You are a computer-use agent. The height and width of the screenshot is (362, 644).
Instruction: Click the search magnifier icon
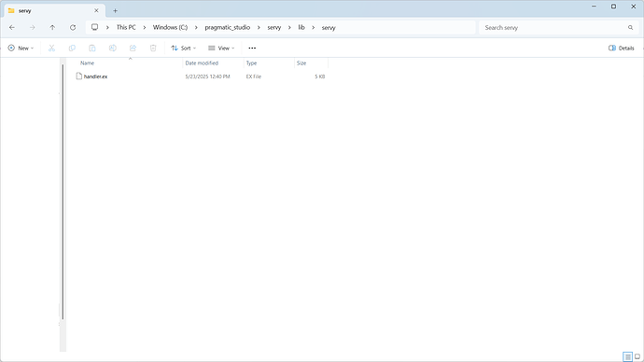point(630,27)
